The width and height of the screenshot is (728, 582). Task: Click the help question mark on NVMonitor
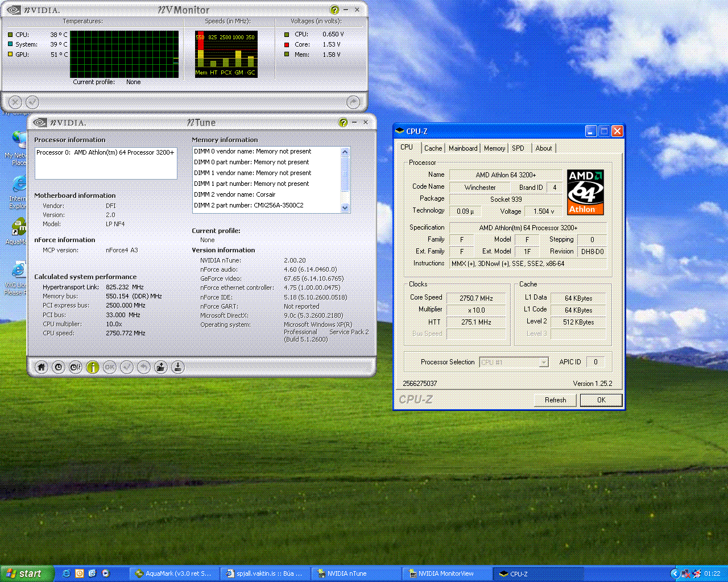pos(334,10)
